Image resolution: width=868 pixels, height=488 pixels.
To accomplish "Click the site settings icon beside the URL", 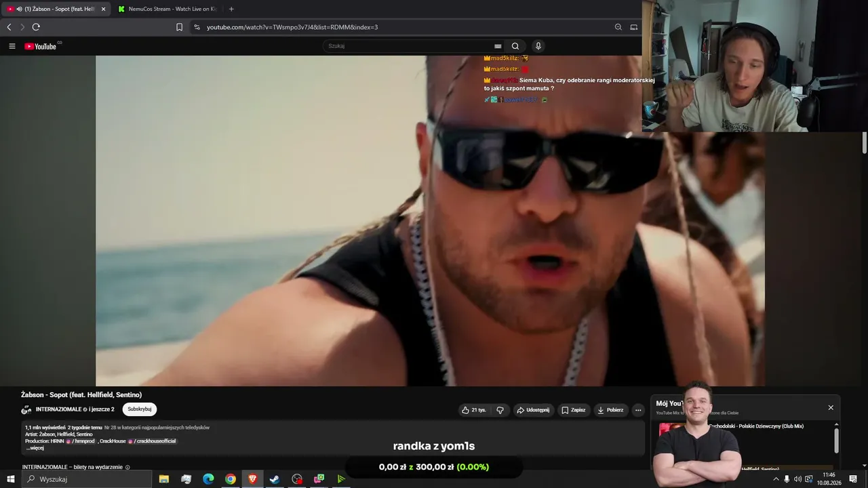I will pyautogui.click(x=197, y=27).
